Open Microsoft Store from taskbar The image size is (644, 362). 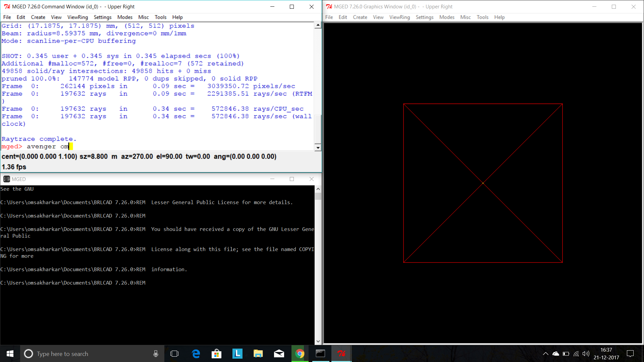(x=216, y=354)
